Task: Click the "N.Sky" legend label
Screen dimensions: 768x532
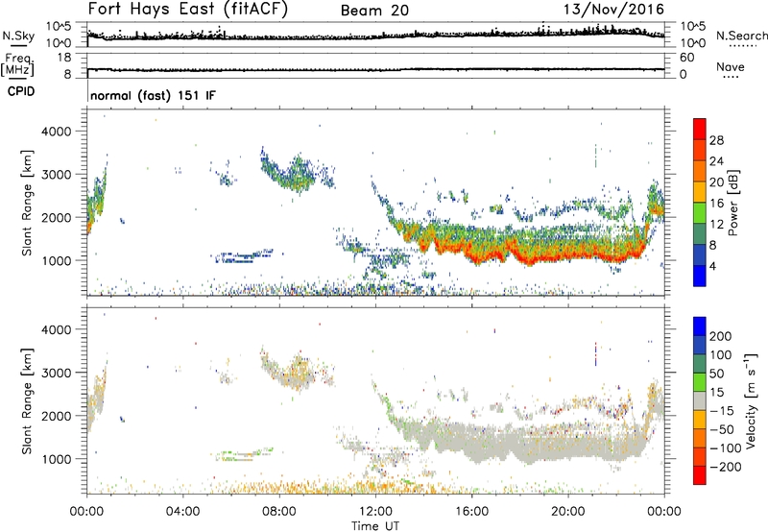Action: (x=18, y=36)
